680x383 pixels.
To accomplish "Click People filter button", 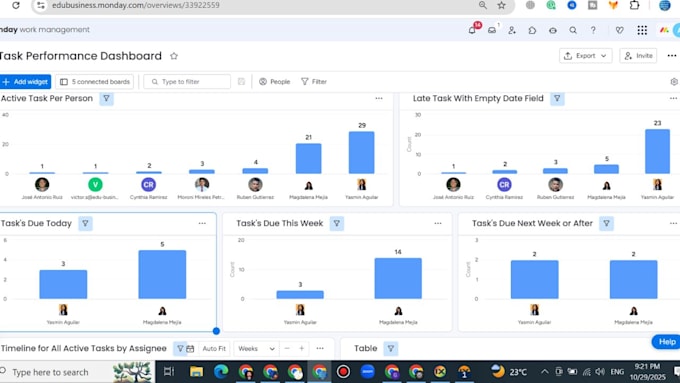I will pyautogui.click(x=275, y=82).
